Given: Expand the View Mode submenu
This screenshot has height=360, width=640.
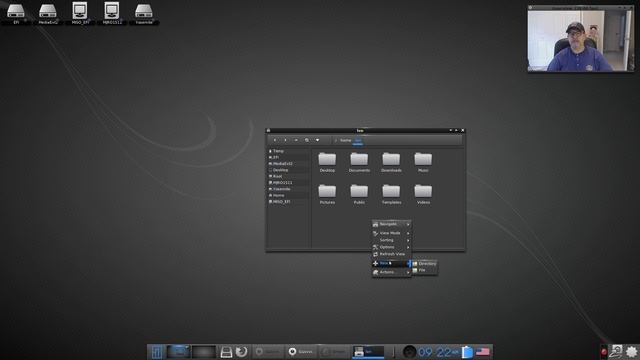Looking at the screenshot, I should pos(391,233).
